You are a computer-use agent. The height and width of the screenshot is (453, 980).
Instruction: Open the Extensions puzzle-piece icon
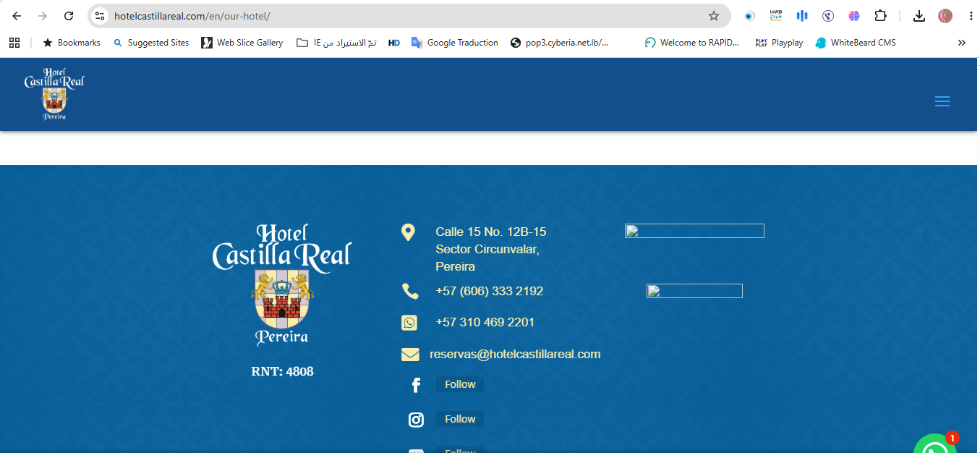click(880, 16)
